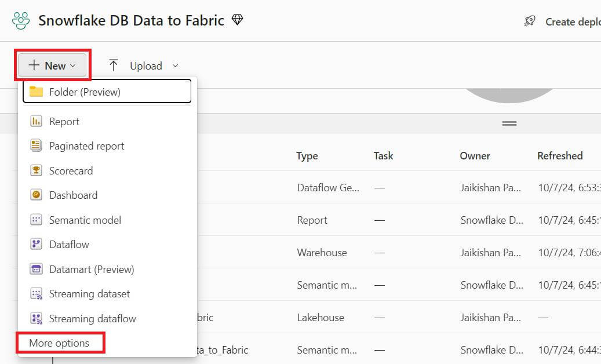Click the plus icon in New button
601x364 pixels.
click(34, 65)
